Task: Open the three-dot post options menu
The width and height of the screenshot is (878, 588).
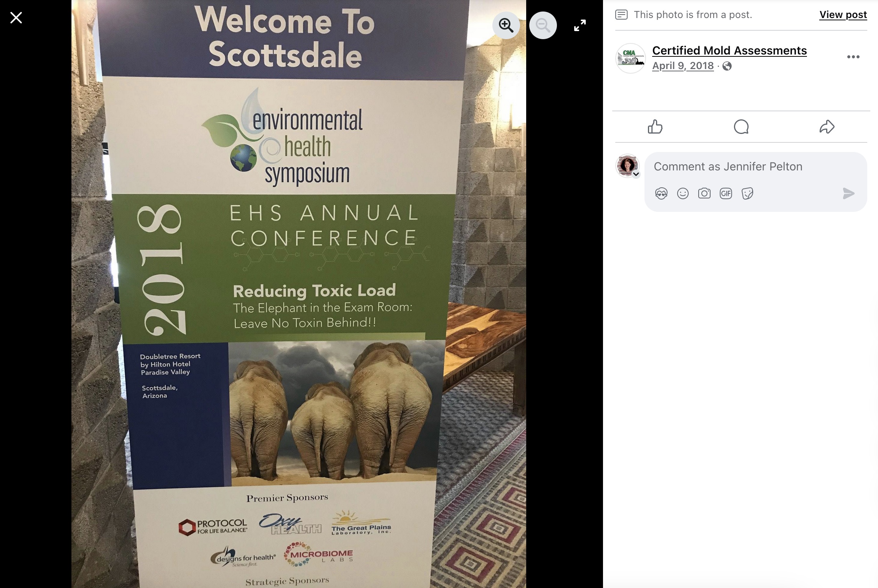Action: (853, 57)
